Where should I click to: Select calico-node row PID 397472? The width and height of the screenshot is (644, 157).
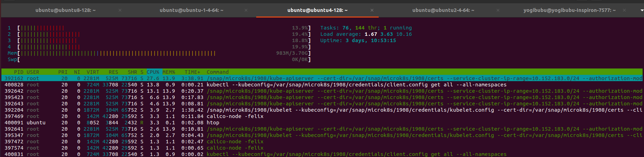[322, 142]
